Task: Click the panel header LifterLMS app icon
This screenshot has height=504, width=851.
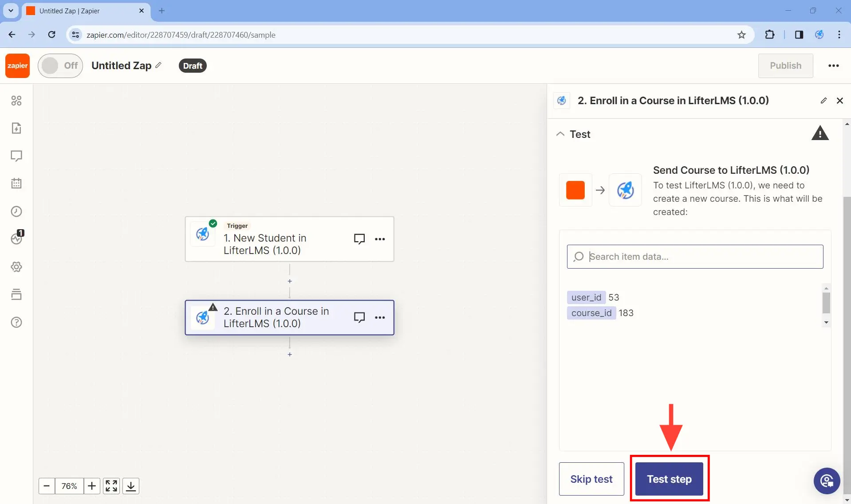Action: click(562, 101)
